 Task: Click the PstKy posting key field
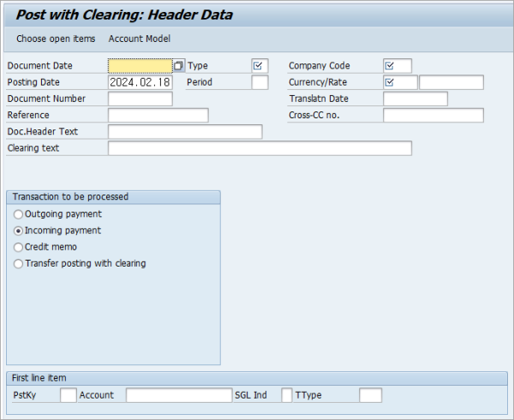point(69,395)
